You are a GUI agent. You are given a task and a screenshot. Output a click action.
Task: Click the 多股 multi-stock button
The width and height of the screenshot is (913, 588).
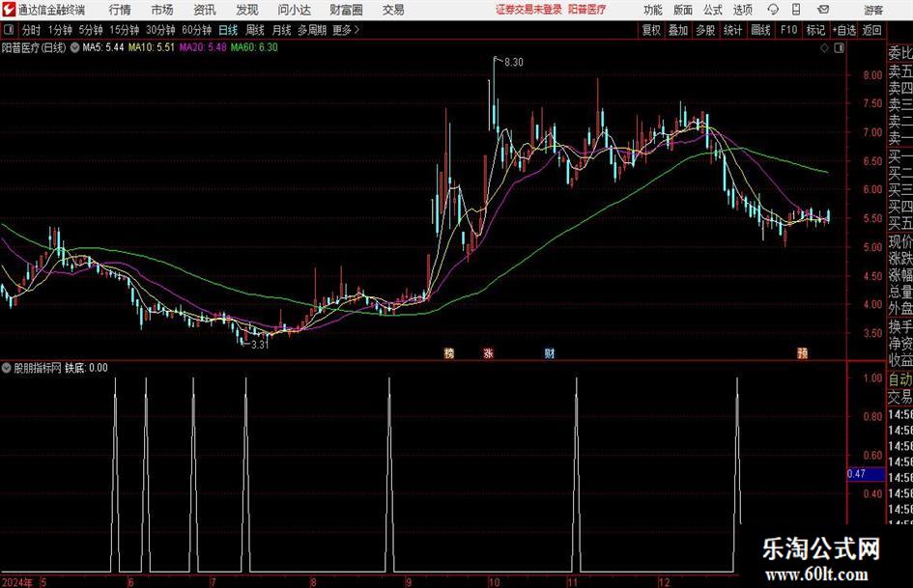[705, 30]
